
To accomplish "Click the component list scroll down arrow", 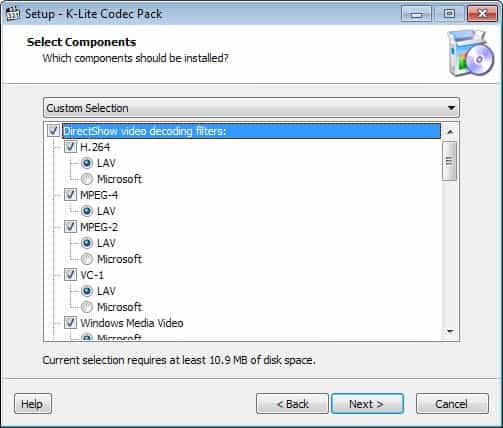I will 450,331.
